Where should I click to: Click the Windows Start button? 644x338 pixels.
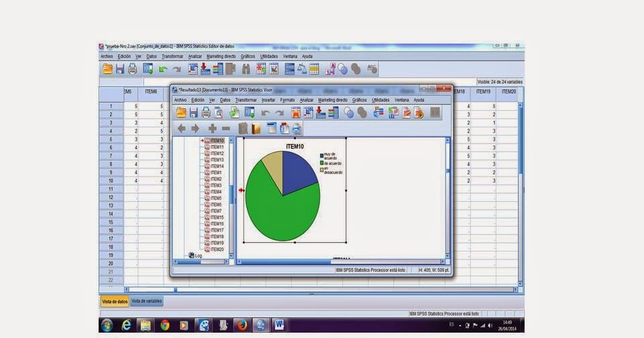click(107, 326)
